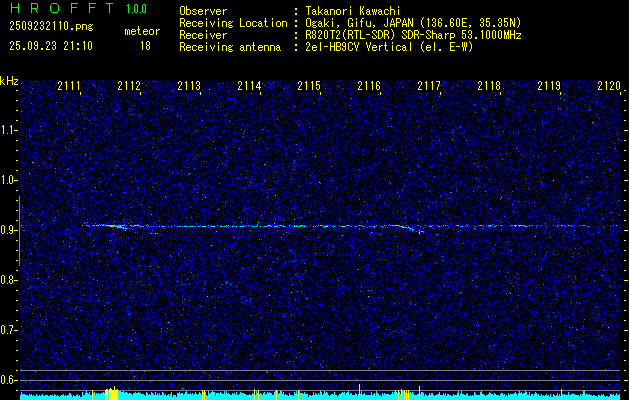The width and height of the screenshot is (629, 400).
Task: Click the meteor echo dip near 2117
Action: click(417, 230)
